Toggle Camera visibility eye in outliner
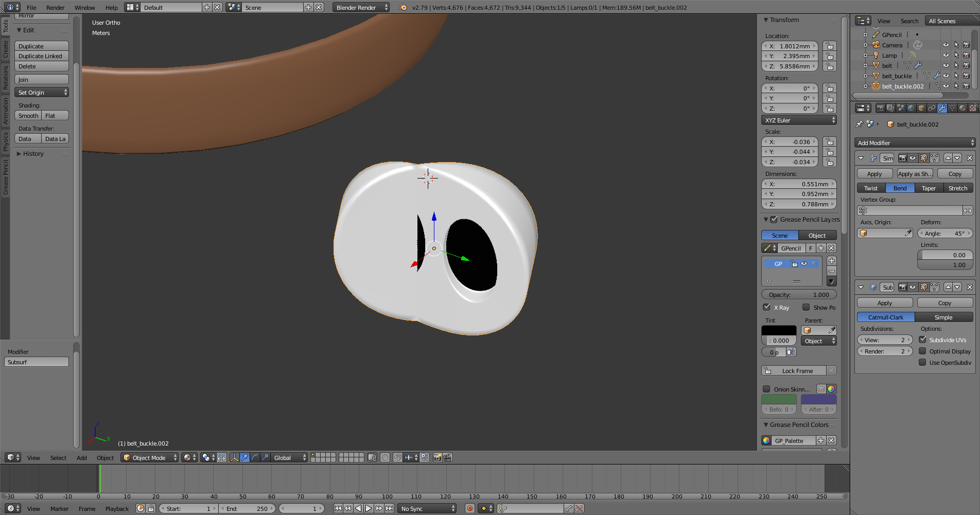 [x=946, y=45]
